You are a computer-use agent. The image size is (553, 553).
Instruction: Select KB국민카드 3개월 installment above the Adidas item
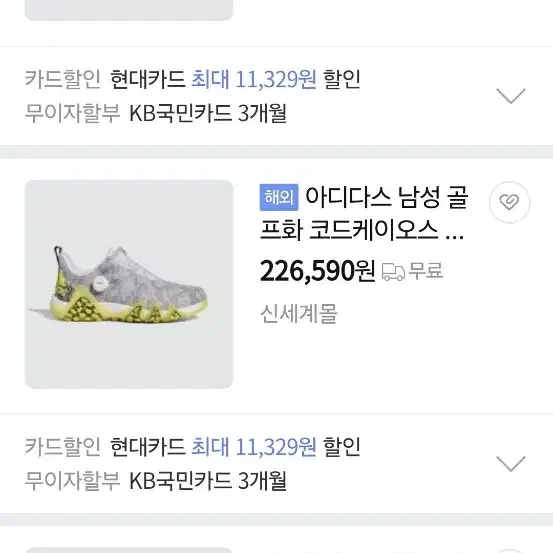coord(208,113)
